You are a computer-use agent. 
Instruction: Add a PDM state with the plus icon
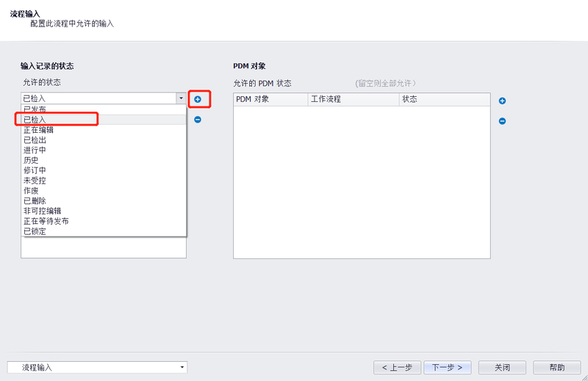click(502, 101)
